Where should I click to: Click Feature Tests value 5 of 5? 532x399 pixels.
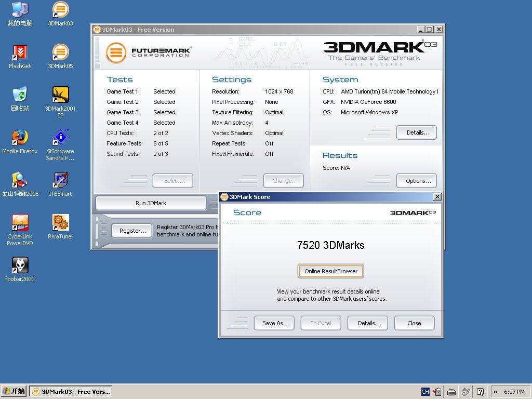click(x=161, y=143)
